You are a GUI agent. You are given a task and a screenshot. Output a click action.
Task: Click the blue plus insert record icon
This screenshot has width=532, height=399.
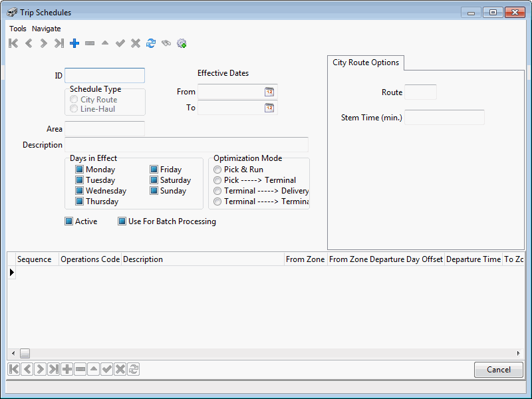tap(74, 43)
